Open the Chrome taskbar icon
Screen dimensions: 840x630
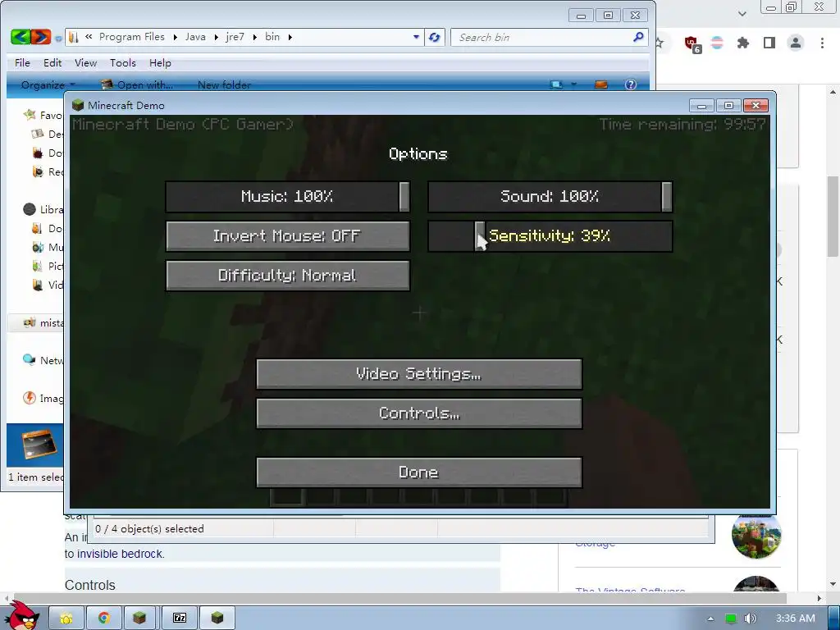click(x=104, y=619)
